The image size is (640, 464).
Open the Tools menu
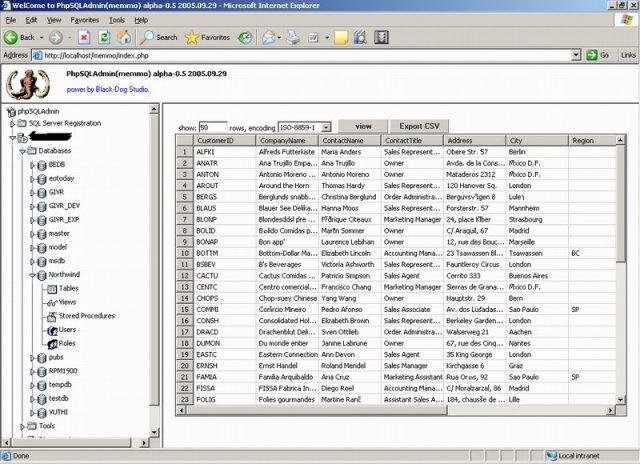coord(117,19)
